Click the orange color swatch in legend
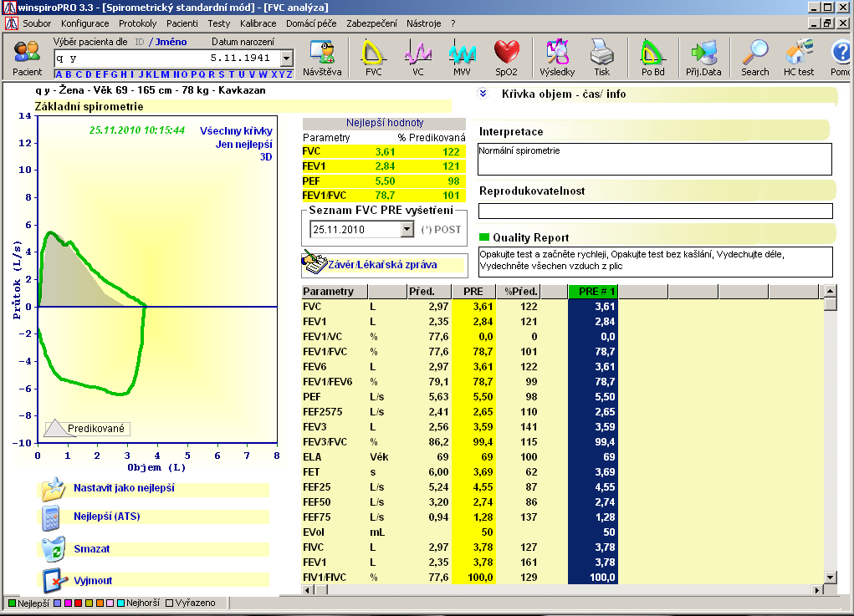Image resolution: width=854 pixels, height=616 pixels. (100, 603)
